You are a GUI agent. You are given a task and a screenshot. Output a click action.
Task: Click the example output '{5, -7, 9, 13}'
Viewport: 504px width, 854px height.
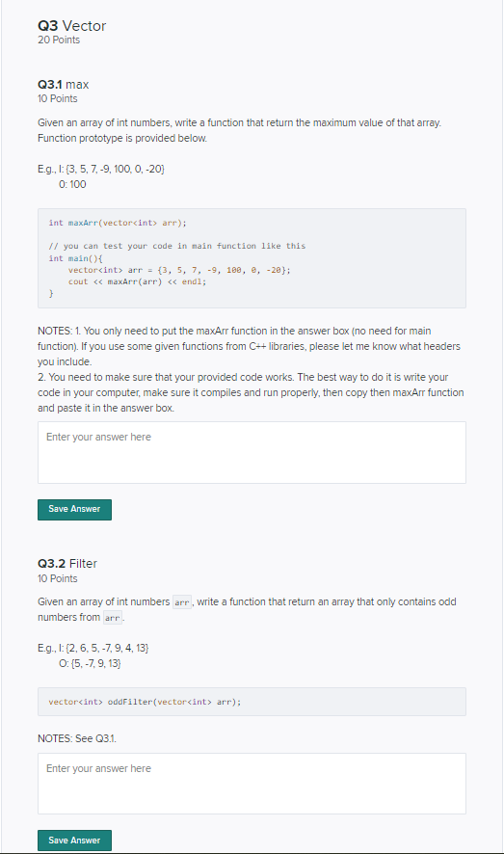95,663
